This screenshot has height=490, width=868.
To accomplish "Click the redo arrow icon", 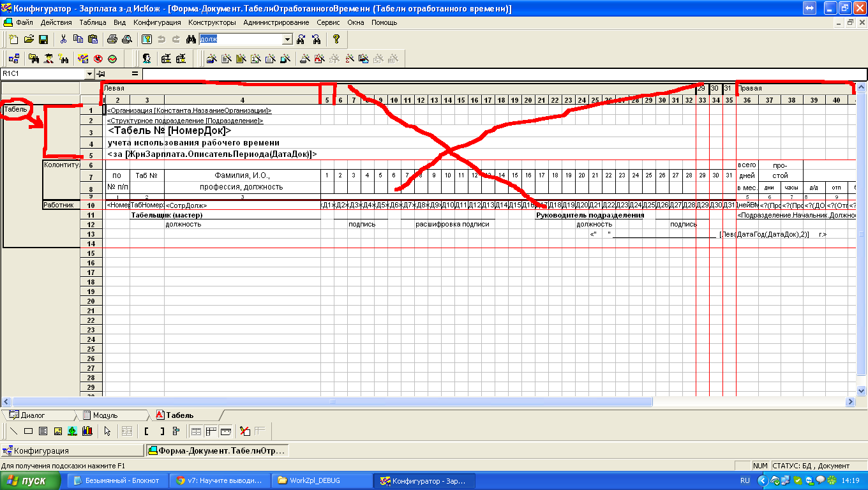I will (x=176, y=39).
